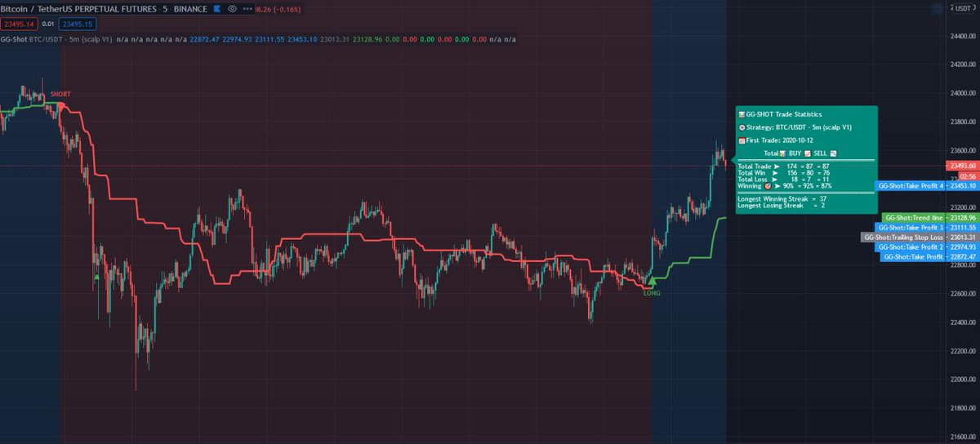This screenshot has width=980, height=444.
Task: Click the 24400.00 price scale label
Action: [x=961, y=37]
